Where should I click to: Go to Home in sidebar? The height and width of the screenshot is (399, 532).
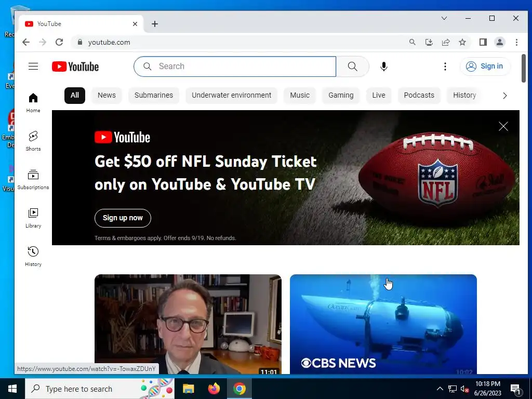point(33,103)
